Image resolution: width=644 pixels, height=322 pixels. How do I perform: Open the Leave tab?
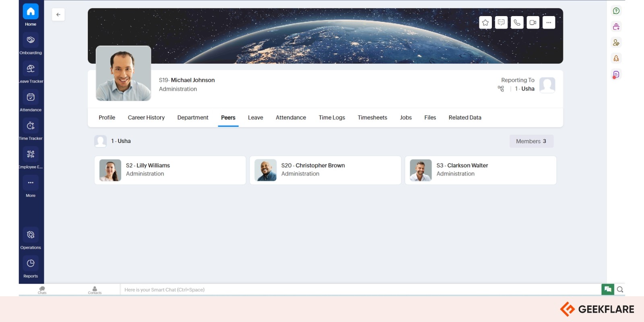[256, 118]
